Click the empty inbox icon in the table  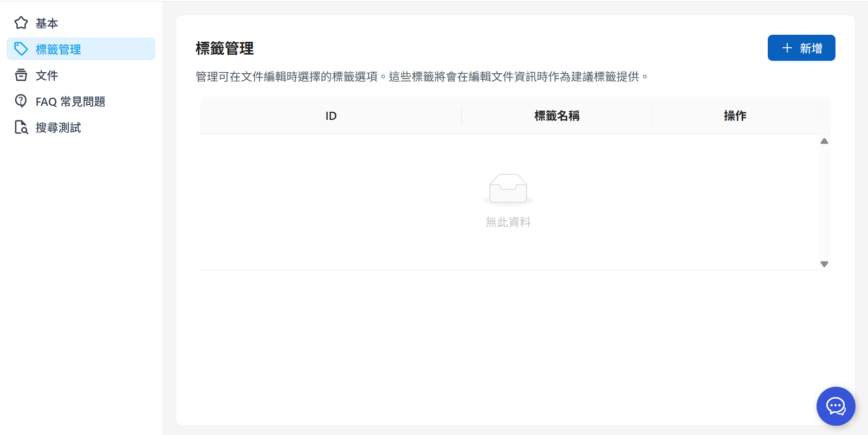tap(508, 189)
